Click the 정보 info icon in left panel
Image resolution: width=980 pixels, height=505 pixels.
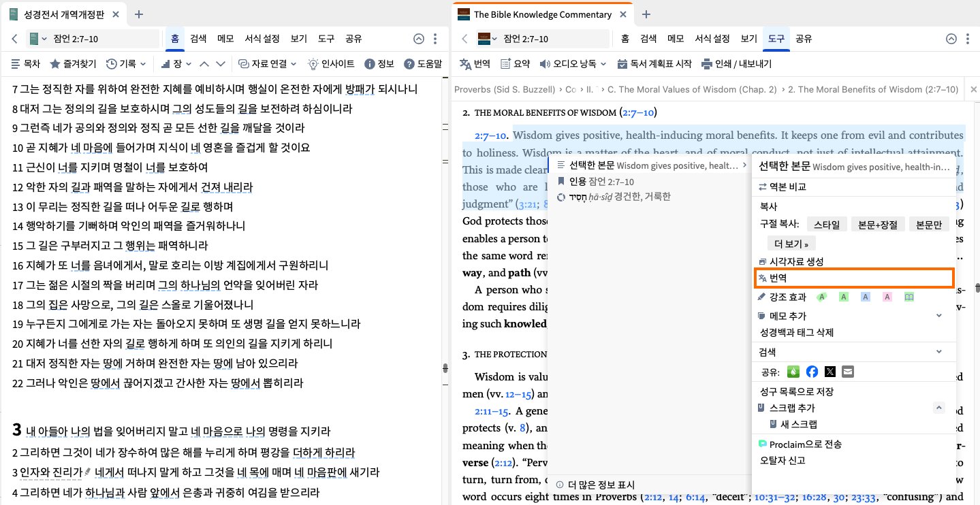[379, 64]
